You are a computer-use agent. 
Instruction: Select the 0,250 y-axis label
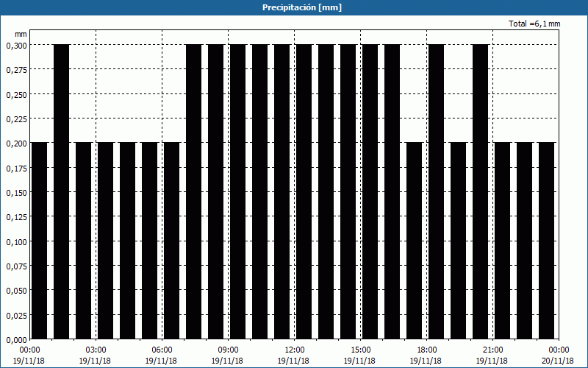coord(16,95)
